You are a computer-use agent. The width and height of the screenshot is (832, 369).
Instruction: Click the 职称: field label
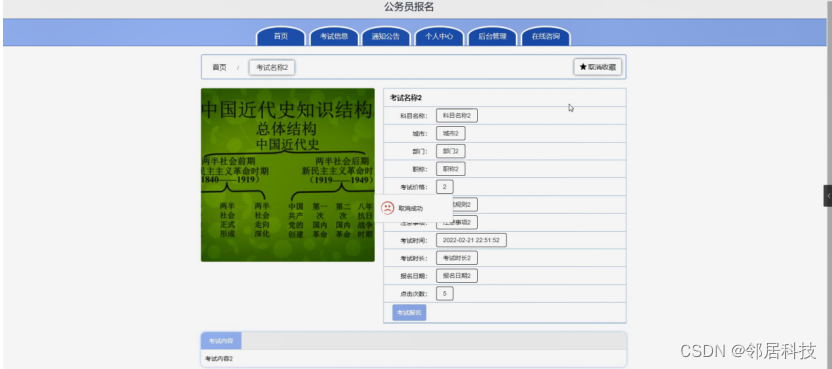[x=420, y=169]
